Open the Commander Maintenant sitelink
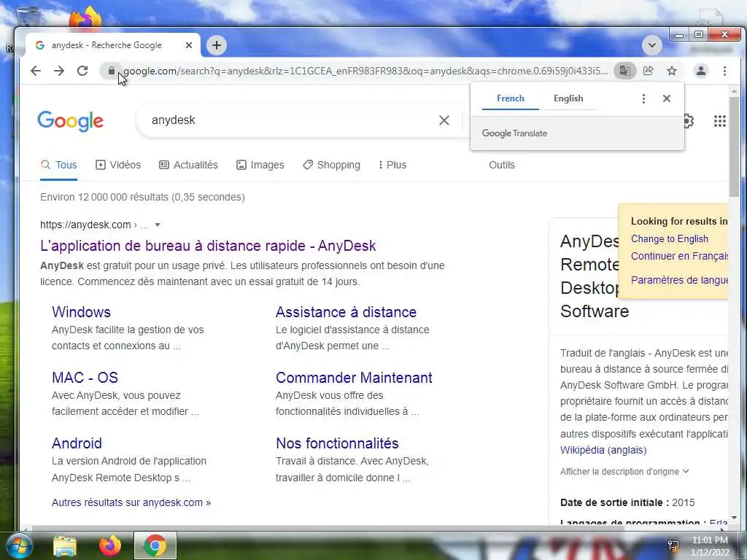 354,378
